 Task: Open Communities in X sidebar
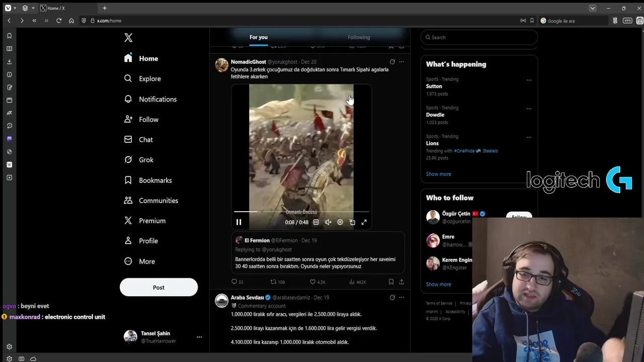tap(151, 201)
